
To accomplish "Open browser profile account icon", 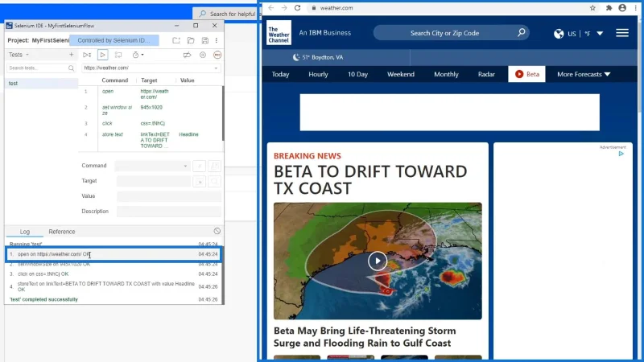I will click(622, 8).
